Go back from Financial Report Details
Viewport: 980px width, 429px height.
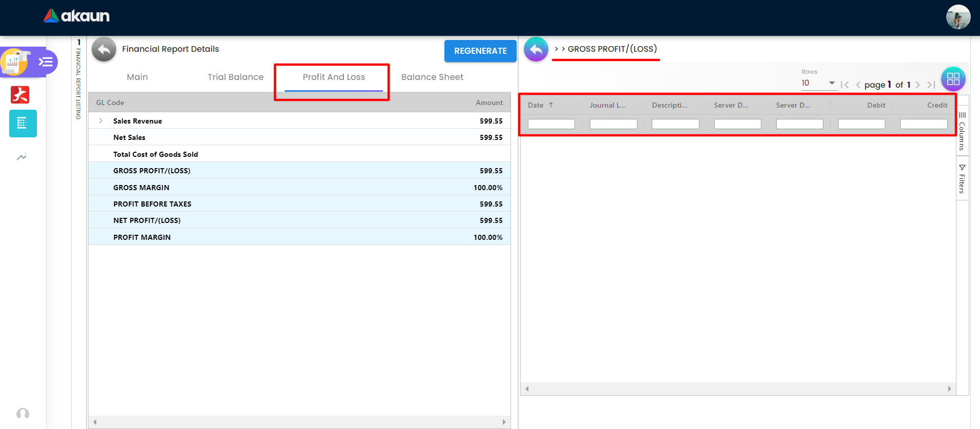[x=104, y=50]
